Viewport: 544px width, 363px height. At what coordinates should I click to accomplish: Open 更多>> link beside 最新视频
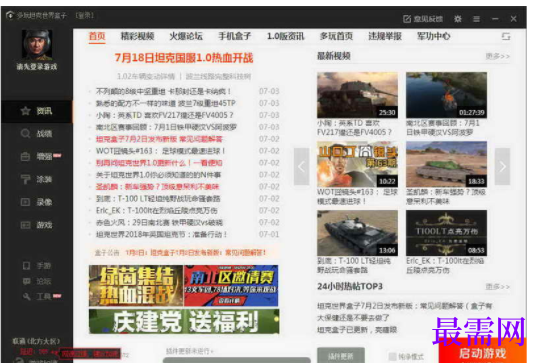coord(498,56)
